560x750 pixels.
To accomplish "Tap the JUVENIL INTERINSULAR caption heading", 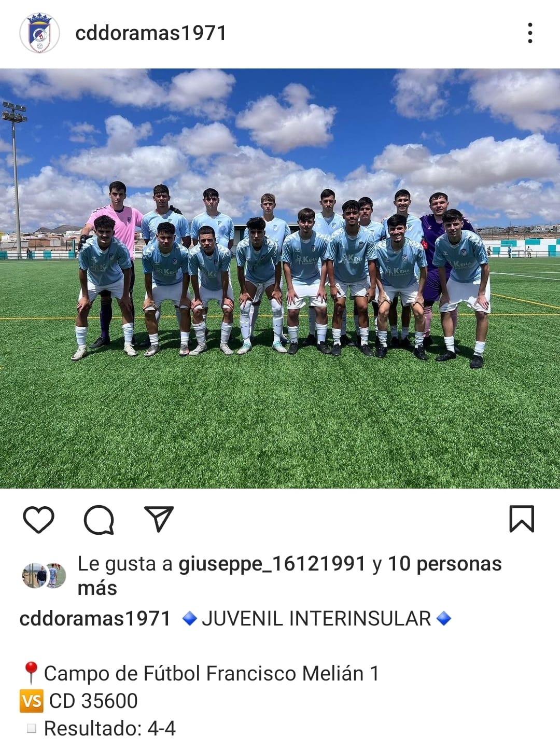I will (316, 619).
